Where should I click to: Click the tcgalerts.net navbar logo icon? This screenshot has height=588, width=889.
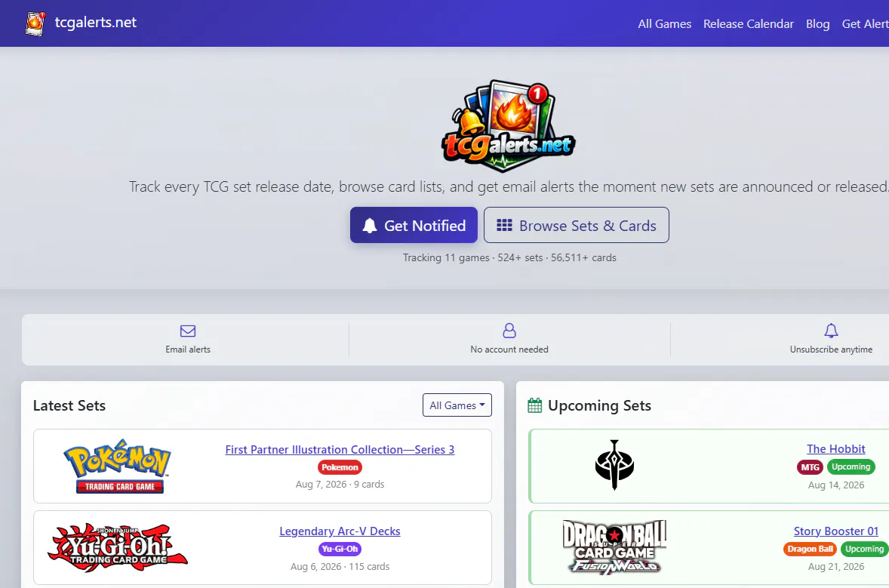click(35, 23)
